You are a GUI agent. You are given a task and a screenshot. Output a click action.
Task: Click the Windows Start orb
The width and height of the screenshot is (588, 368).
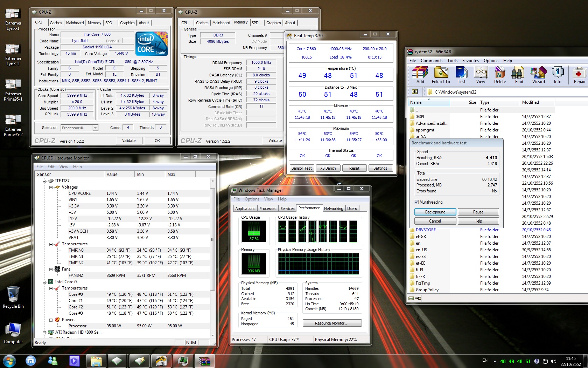tap(9, 361)
